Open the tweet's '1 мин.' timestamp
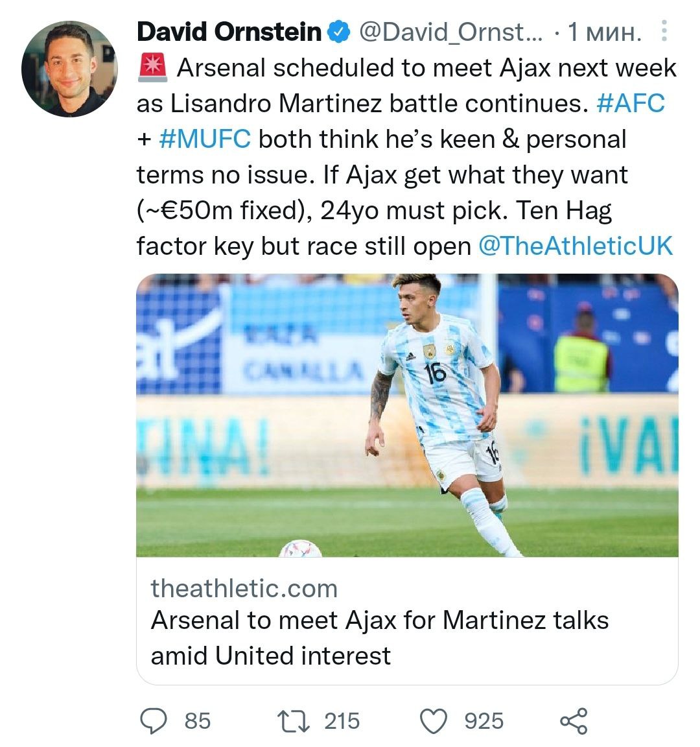The image size is (700, 747). point(605,32)
